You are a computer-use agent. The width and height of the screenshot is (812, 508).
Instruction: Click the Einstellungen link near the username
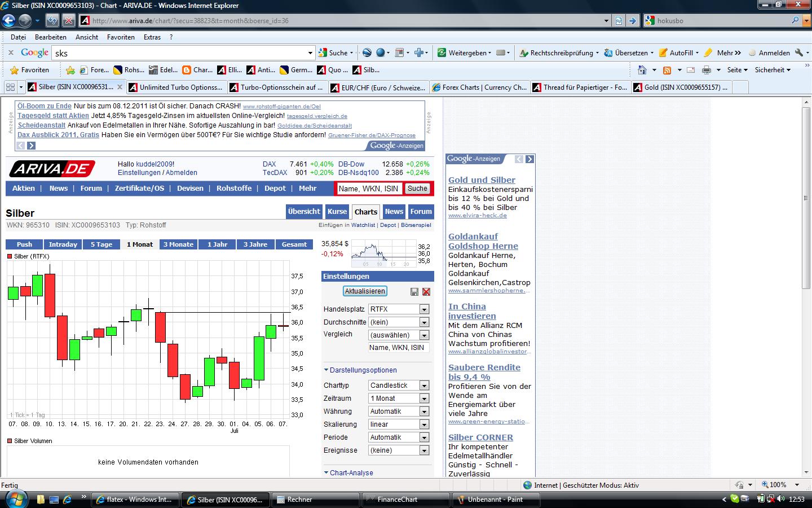click(139, 173)
